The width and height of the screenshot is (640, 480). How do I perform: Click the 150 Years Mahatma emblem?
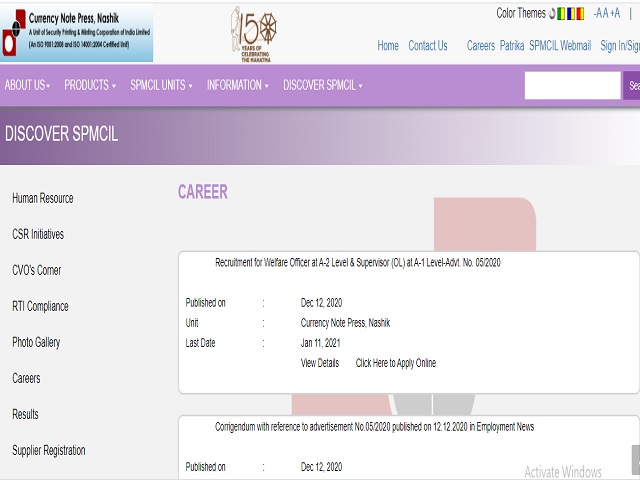pos(254,34)
